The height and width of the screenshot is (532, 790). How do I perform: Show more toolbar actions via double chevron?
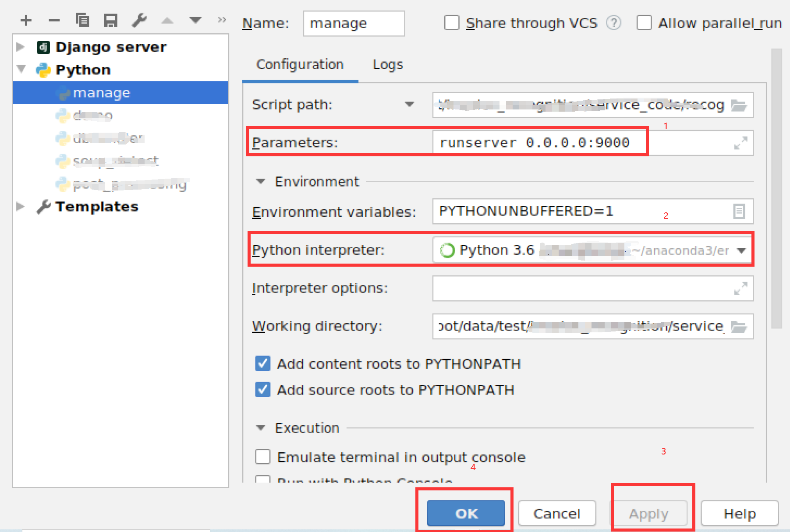pos(222,20)
